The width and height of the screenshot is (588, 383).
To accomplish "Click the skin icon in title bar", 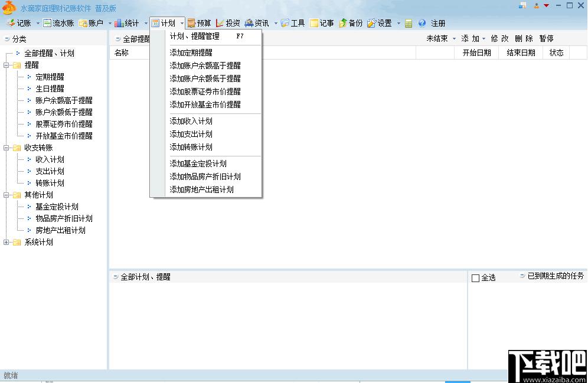I will [x=522, y=5].
